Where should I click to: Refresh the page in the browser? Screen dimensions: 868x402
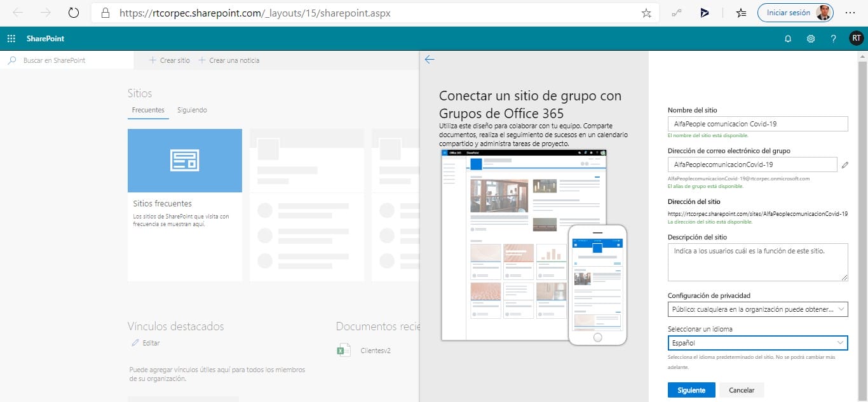(73, 13)
